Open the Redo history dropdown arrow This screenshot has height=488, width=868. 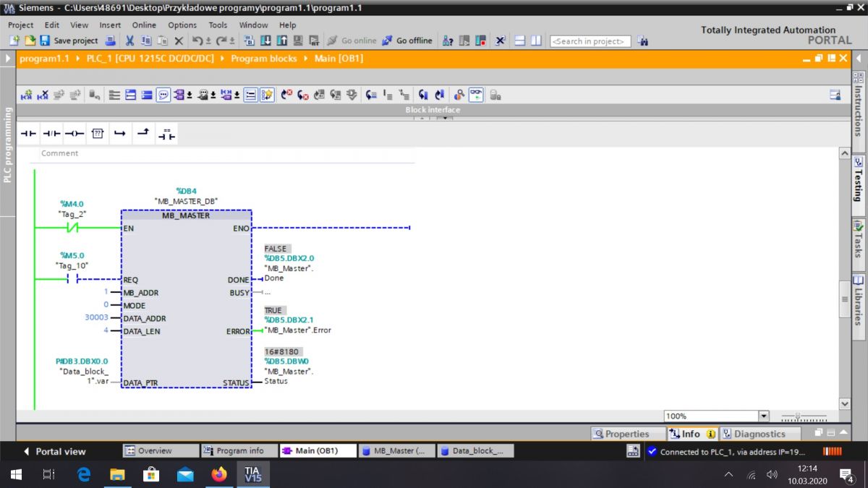tap(232, 41)
